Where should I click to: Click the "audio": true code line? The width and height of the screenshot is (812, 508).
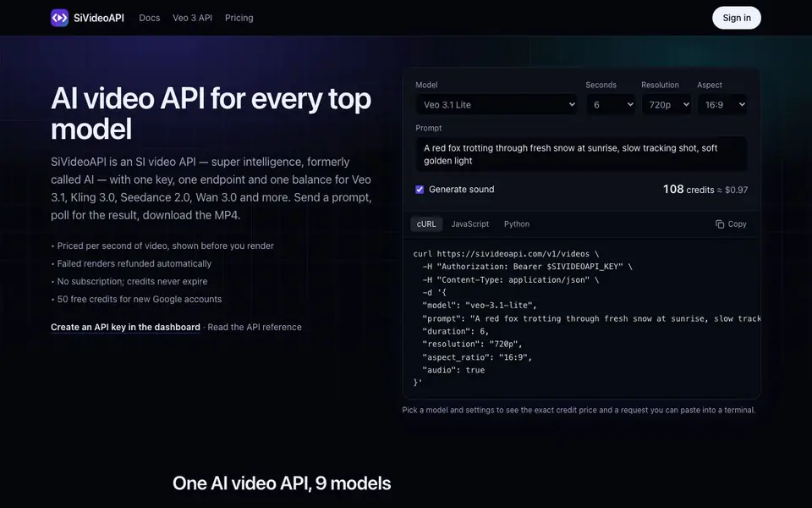coord(453,370)
